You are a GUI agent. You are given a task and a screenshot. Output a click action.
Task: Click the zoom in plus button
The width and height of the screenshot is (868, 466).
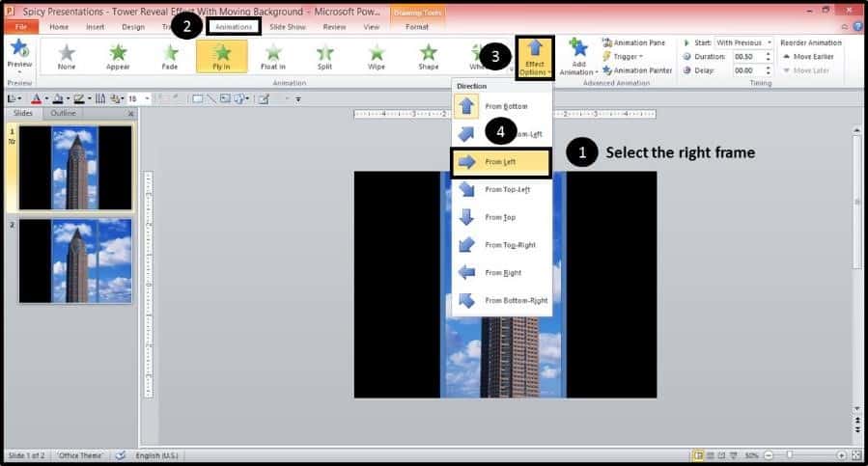coord(841,455)
